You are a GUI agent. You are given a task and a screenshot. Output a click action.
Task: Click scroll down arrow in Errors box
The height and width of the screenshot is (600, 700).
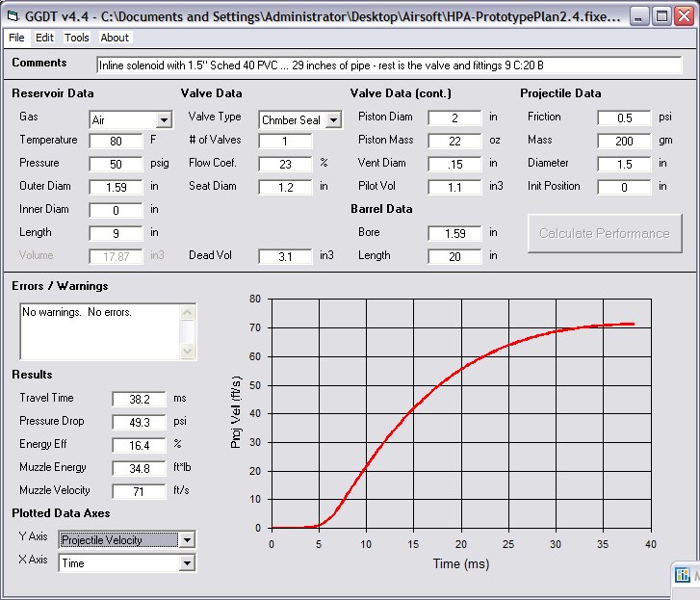tap(188, 352)
